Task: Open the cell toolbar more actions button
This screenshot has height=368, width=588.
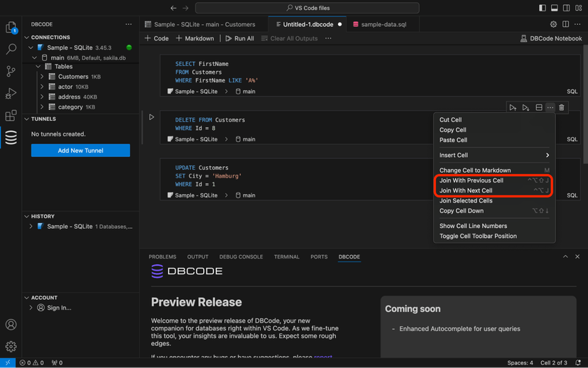Action: pyautogui.click(x=550, y=108)
